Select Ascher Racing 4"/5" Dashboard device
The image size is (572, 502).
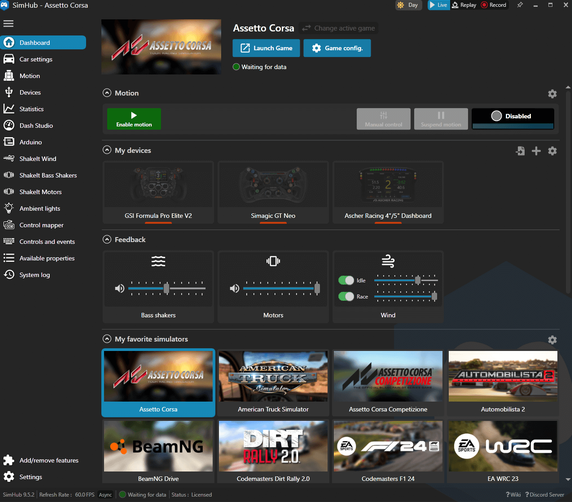388,192
